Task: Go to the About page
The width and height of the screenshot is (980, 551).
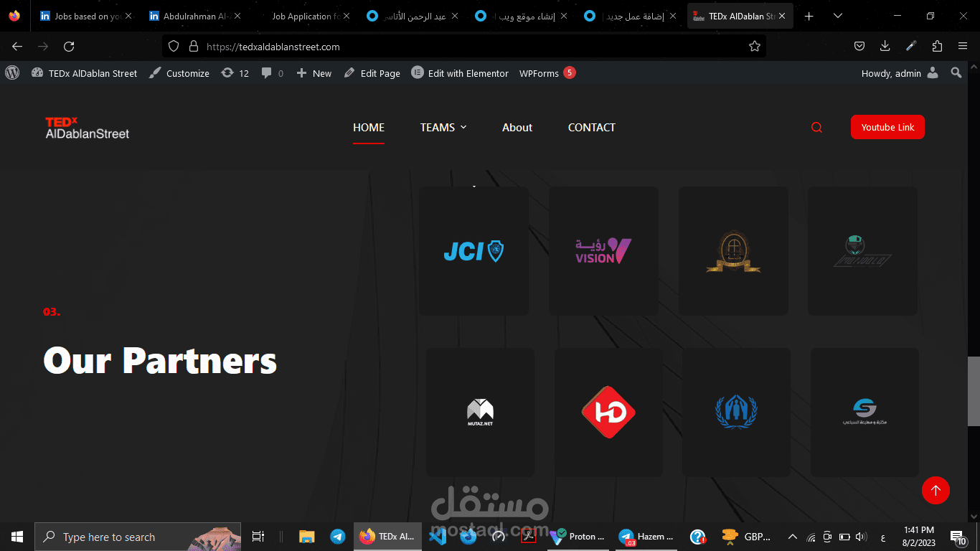Action: pyautogui.click(x=517, y=128)
